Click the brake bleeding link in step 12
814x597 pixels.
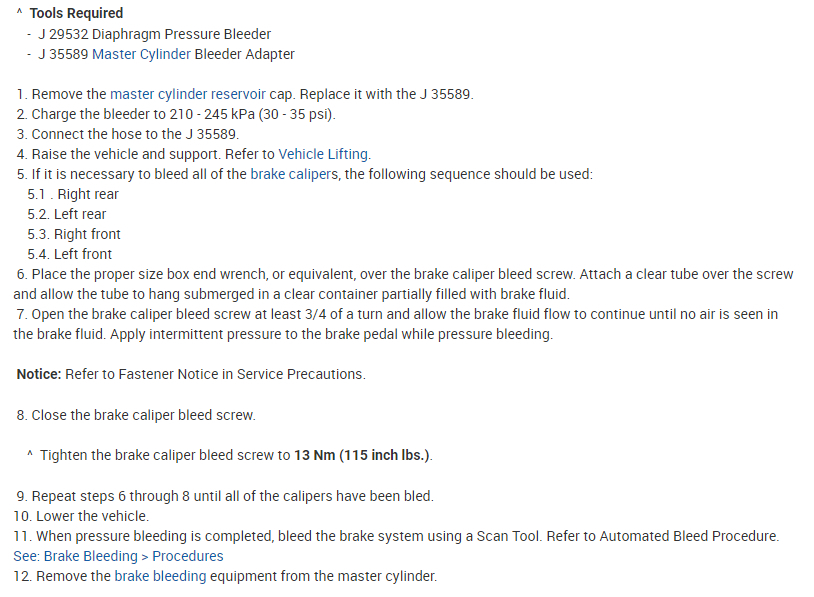[160, 576]
